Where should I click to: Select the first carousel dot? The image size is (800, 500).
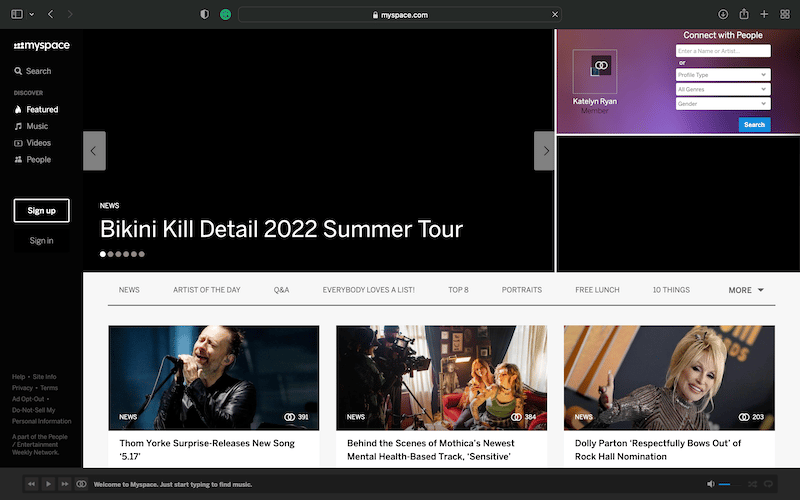pos(103,254)
